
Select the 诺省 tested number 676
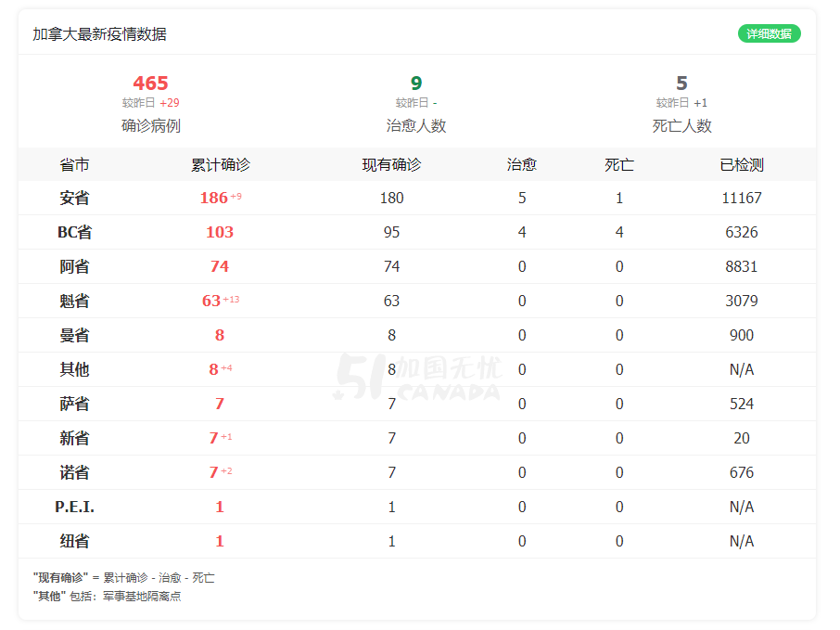(742, 472)
